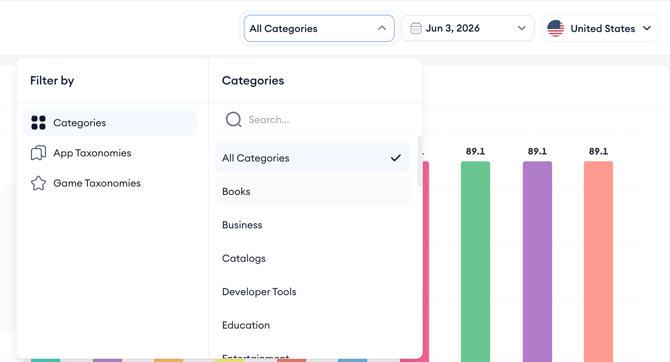This screenshot has height=362, width=670.
Task: Collapse the All Categories dropdown chevron
Action: (x=382, y=28)
